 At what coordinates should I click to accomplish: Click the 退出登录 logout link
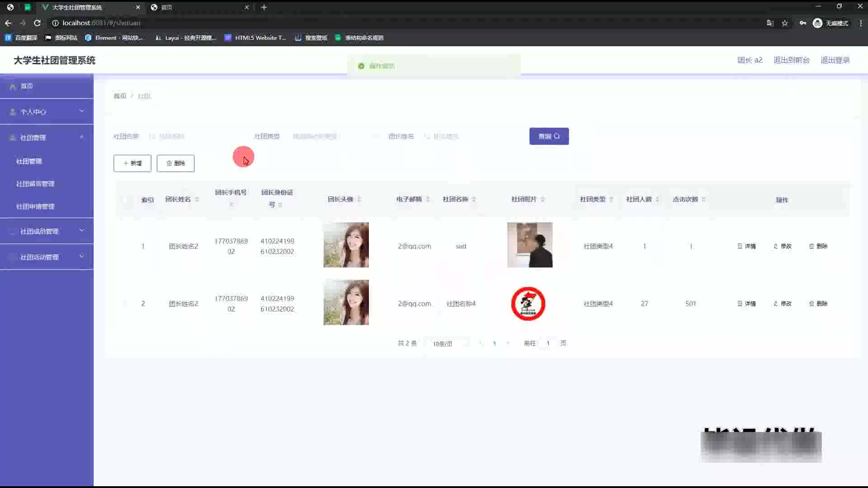coord(835,60)
